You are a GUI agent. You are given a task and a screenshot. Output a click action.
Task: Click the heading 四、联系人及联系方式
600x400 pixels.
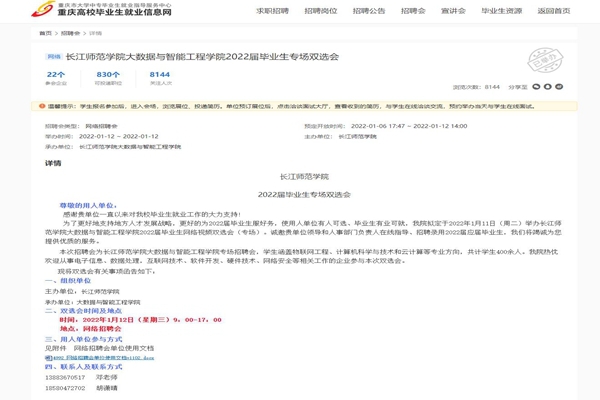83,367
